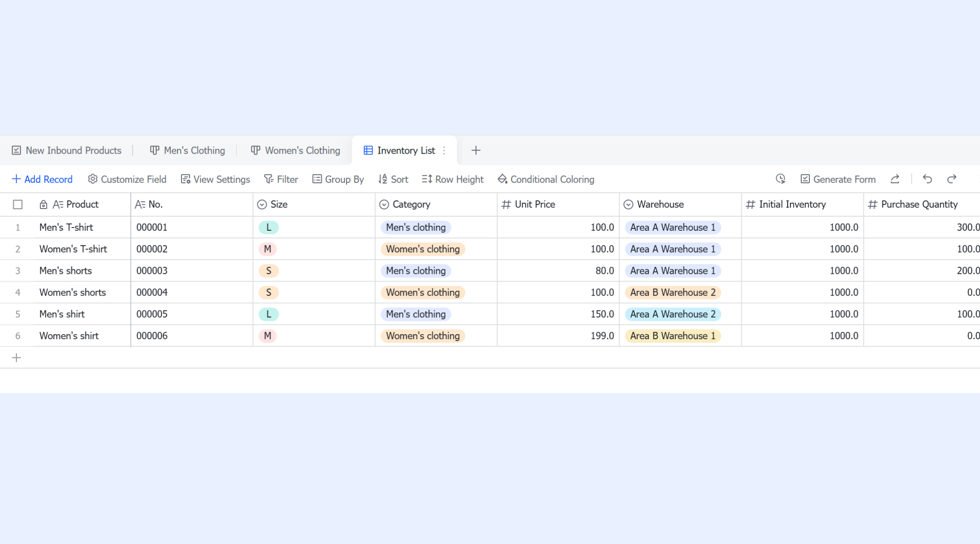
Task: Click the lock icon on Product column
Action: (x=44, y=204)
